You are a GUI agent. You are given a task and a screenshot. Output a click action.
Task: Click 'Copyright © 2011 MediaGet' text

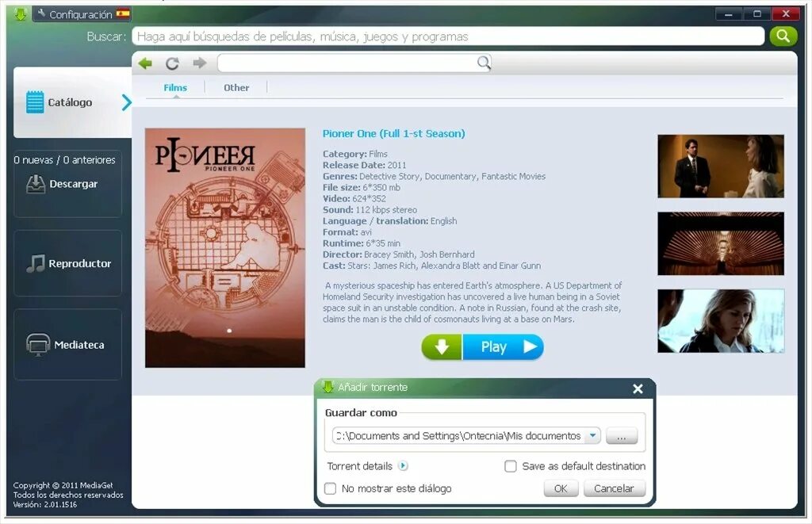pyautogui.click(x=63, y=485)
